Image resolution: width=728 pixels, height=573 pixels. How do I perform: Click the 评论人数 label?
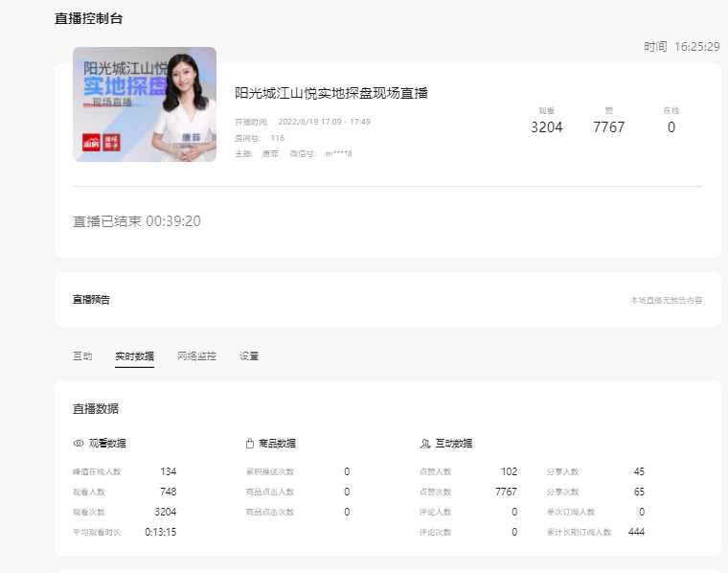(435, 512)
